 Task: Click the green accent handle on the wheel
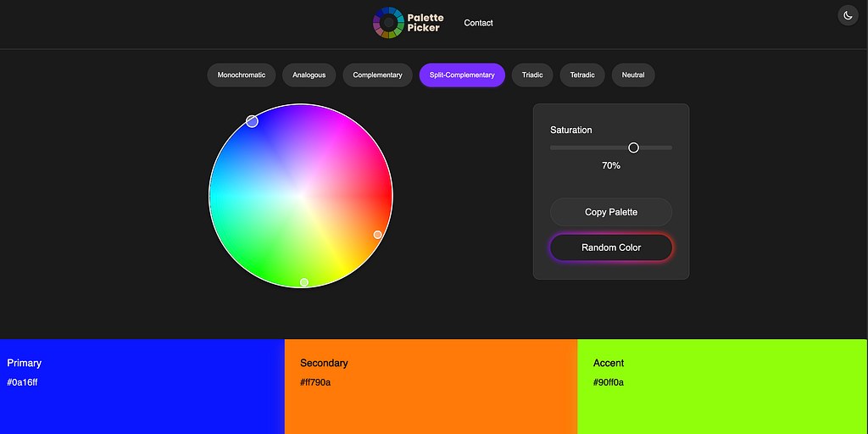pos(304,282)
